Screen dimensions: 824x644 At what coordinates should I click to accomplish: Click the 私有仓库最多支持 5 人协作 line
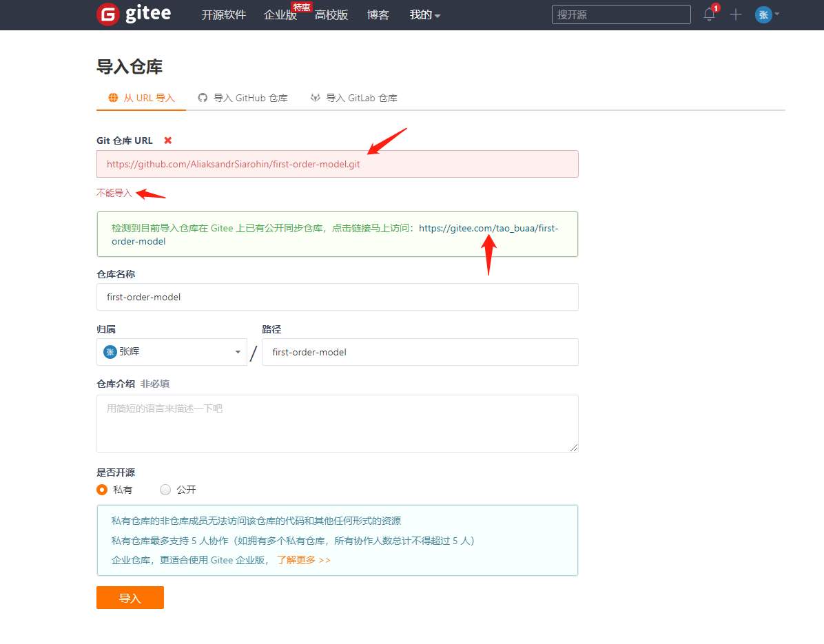tap(293, 541)
